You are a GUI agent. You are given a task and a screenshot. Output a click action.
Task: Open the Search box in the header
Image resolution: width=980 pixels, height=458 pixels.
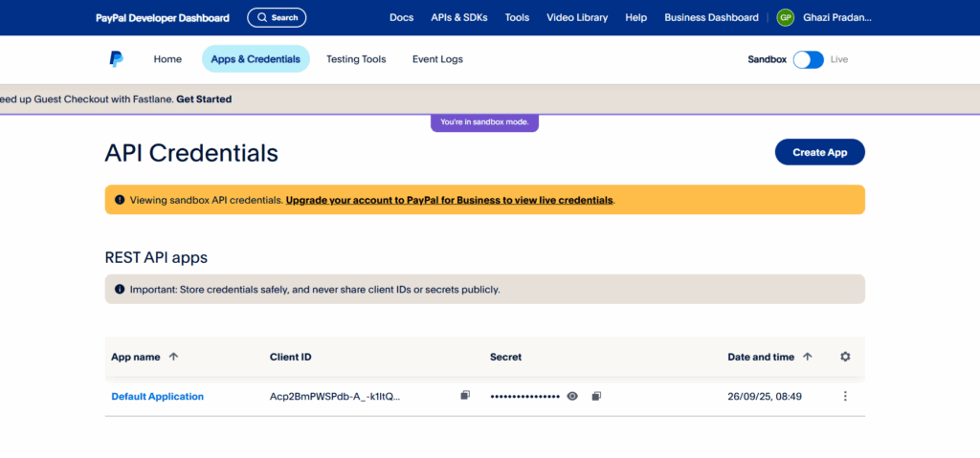(277, 17)
